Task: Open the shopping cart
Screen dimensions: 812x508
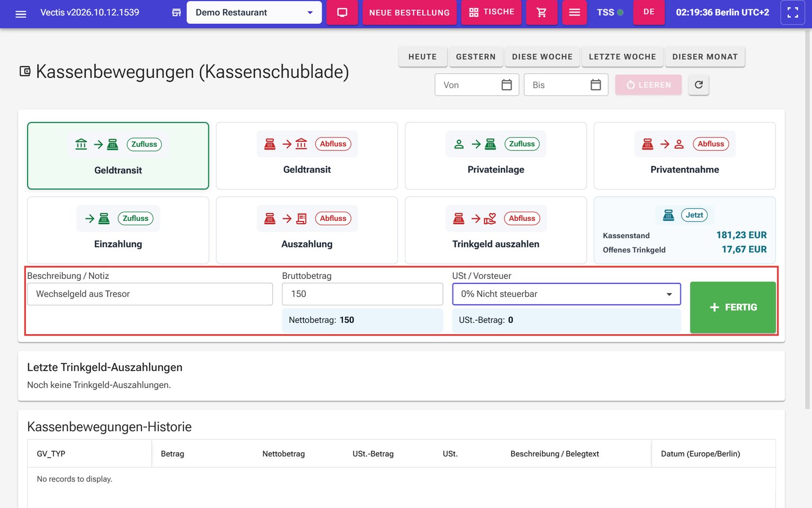Action: pyautogui.click(x=541, y=12)
